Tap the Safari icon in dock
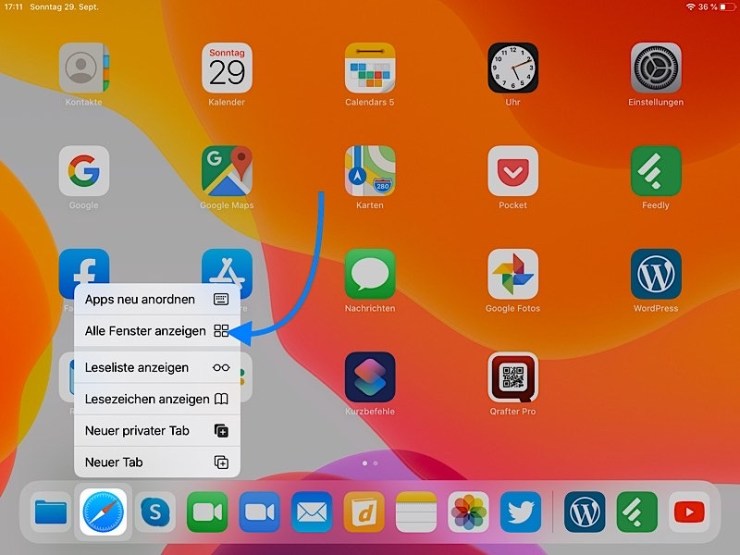The image size is (740, 555). [x=103, y=512]
